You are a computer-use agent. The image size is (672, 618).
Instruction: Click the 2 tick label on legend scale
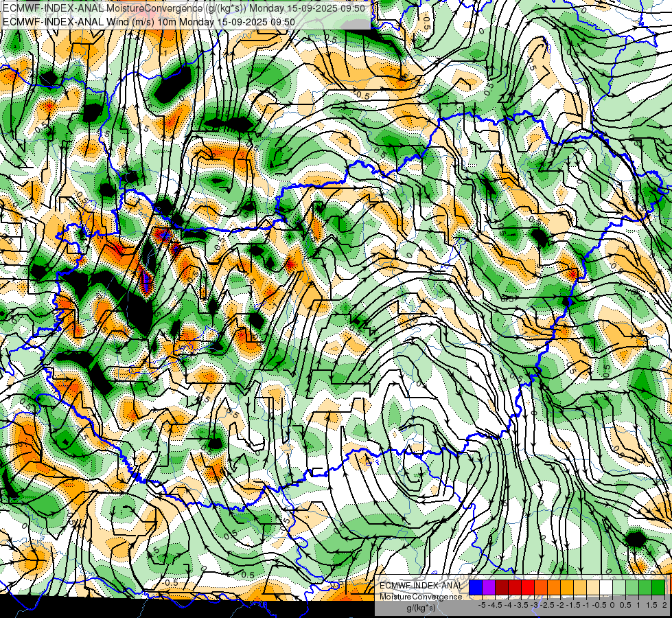click(664, 605)
